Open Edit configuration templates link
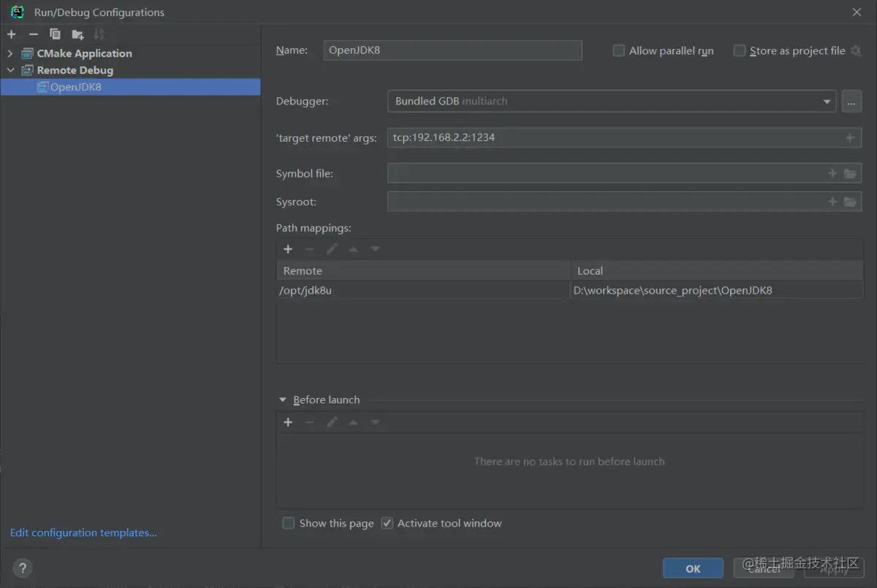This screenshot has width=877, height=588. point(83,532)
